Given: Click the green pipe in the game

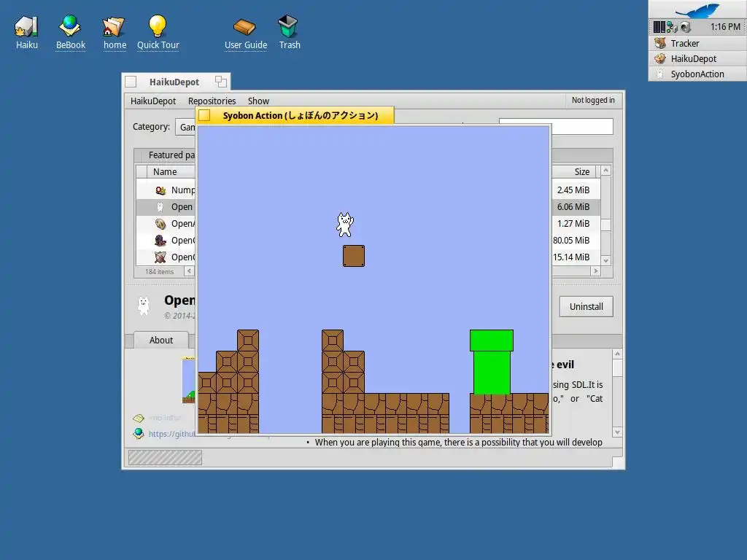Looking at the screenshot, I should coord(492,362).
